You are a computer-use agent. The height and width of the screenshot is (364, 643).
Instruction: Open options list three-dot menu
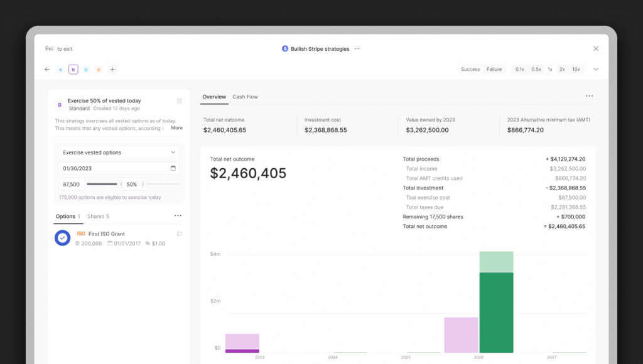coord(178,216)
